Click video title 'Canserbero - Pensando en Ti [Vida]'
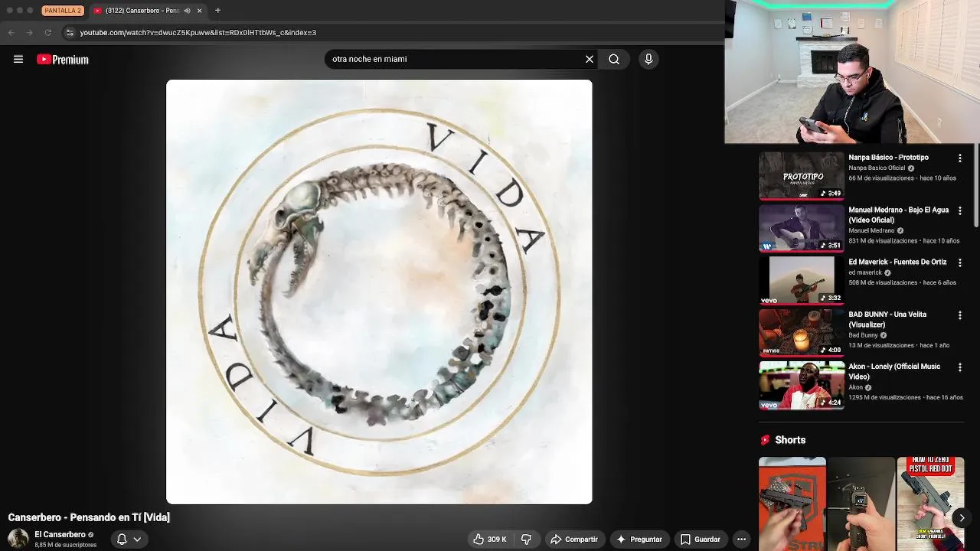Viewport: 980px width, 551px height. [x=89, y=517]
